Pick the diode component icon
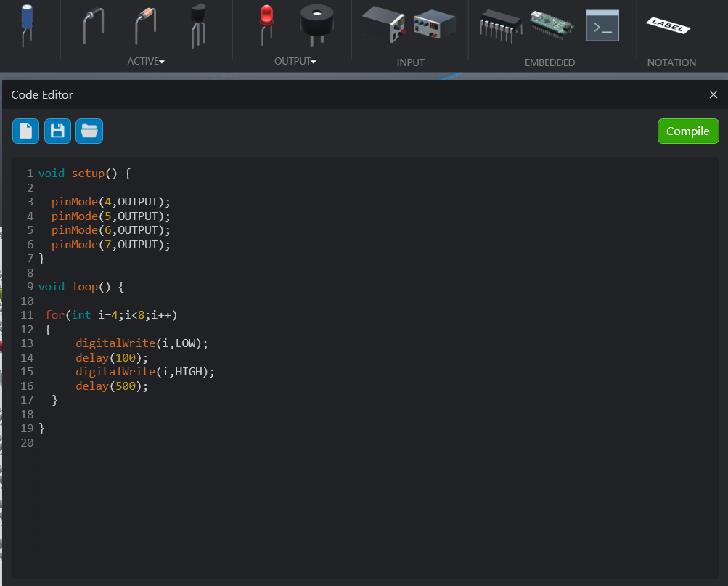728x586 pixels. click(x=94, y=26)
